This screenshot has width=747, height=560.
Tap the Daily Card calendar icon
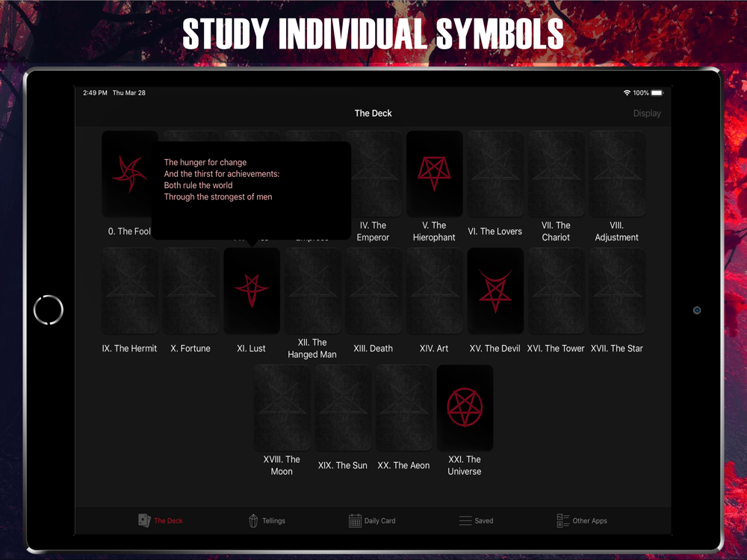pos(355,520)
